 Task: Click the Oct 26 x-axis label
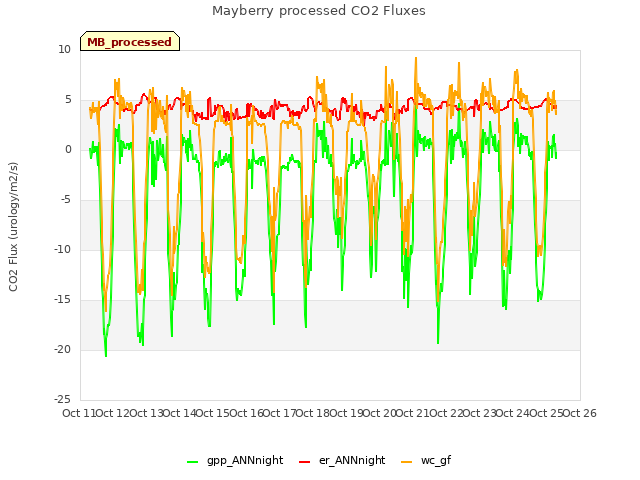tap(579, 413)
